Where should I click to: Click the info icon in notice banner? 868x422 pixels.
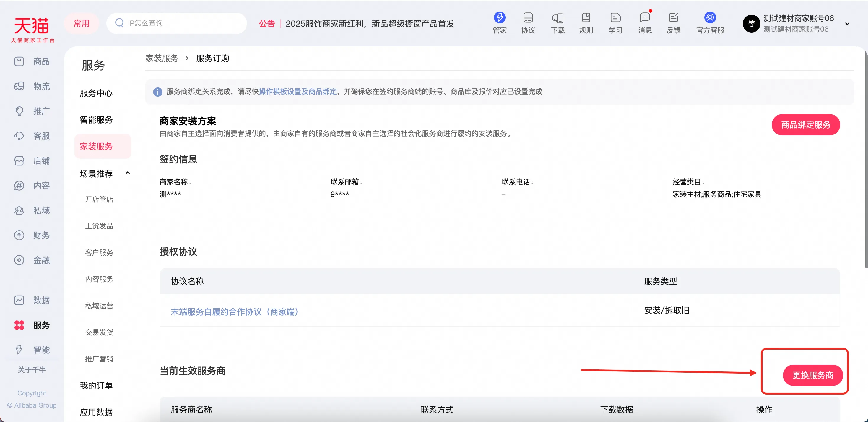click(x=158, y=92)
